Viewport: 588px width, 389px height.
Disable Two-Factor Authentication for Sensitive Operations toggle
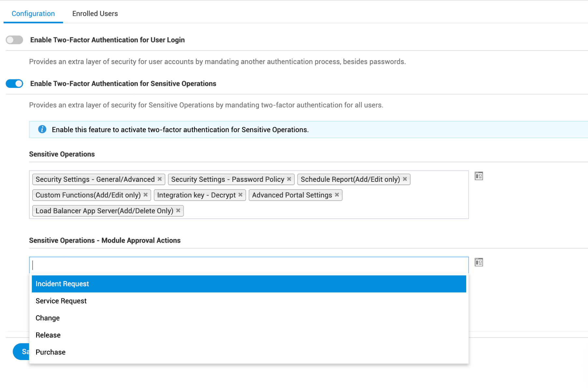pyautogui.click(x=14, y=84)
